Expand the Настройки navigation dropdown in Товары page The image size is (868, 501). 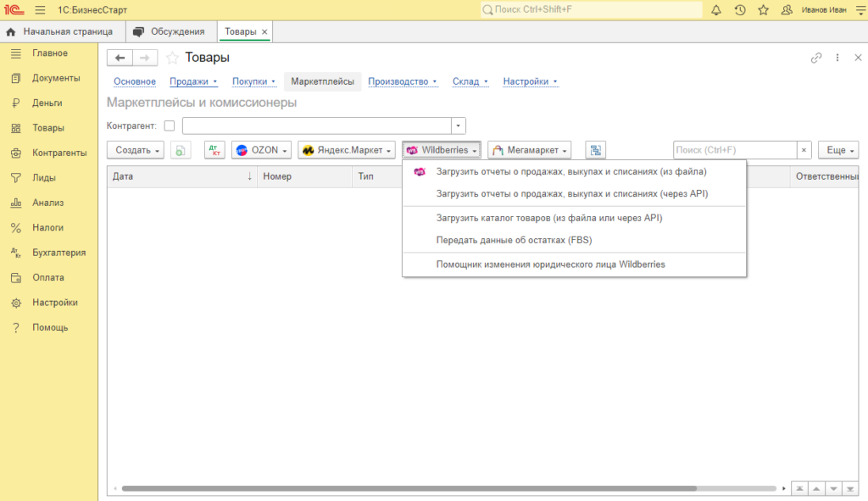[x=530, y=81]
